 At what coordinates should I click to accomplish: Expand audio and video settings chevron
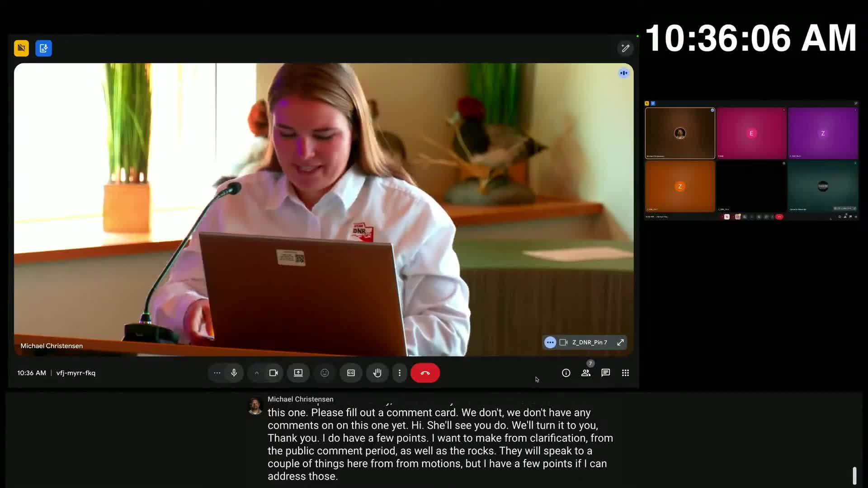pos(256,373)
